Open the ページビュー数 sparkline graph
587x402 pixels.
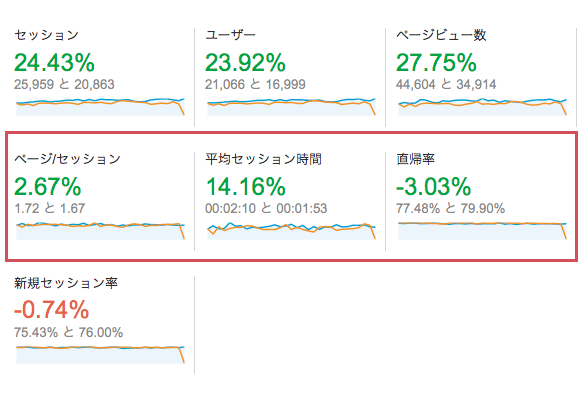click(482, 107)
